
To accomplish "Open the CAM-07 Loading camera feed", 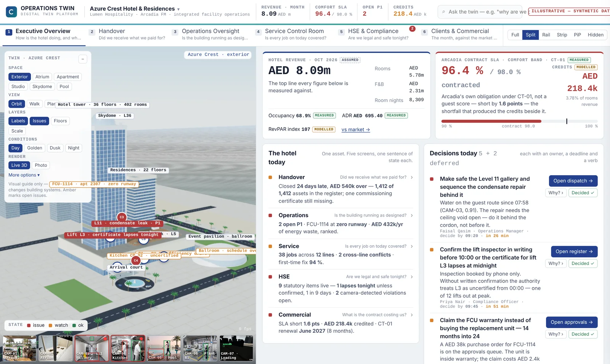I will (x=236, y=348).
